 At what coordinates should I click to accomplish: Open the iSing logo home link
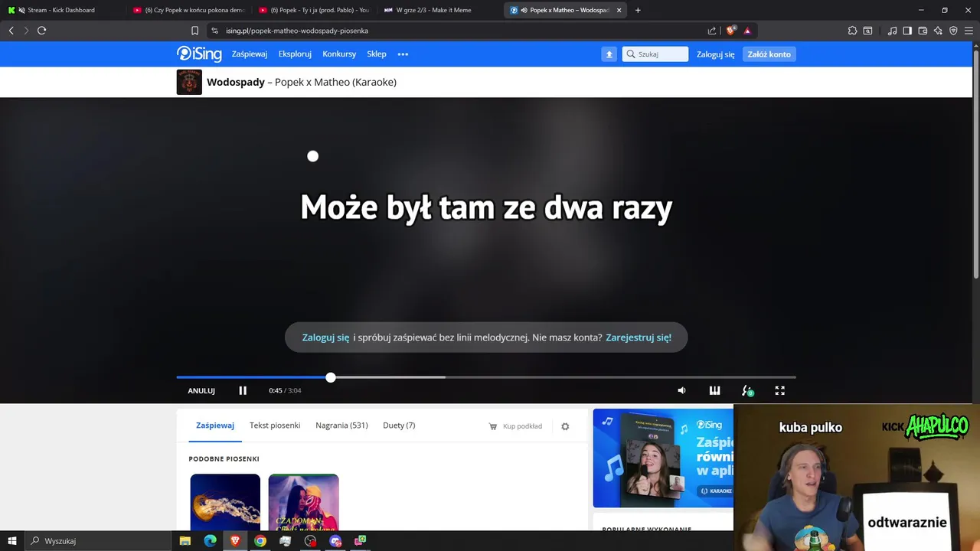(199, 54)
